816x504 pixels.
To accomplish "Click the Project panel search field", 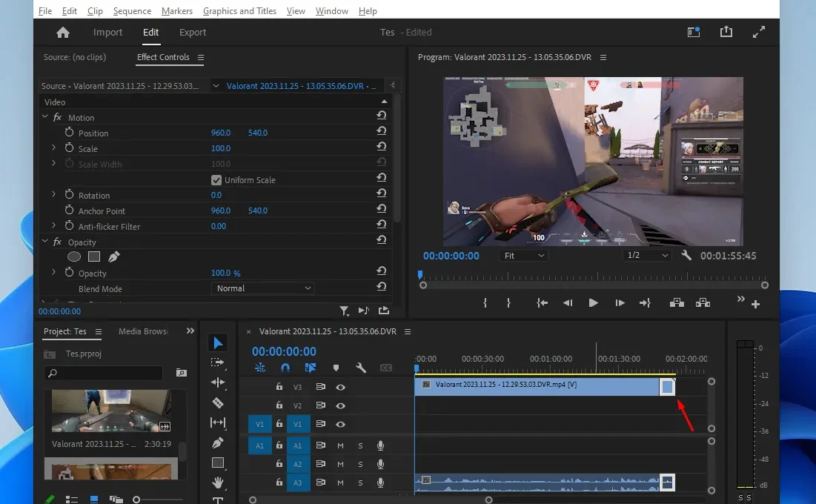I will tap(104, 373).
